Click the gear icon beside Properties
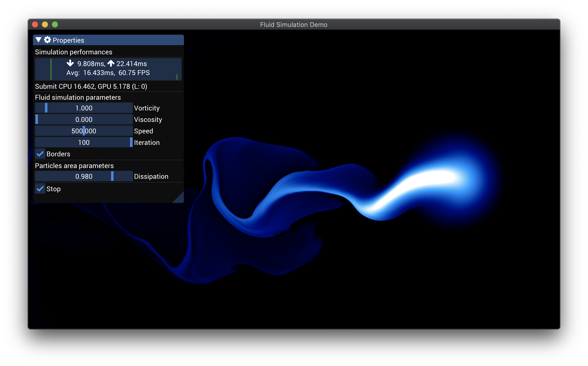The height and width of the screenshot is (366, 588). point(47,40)
